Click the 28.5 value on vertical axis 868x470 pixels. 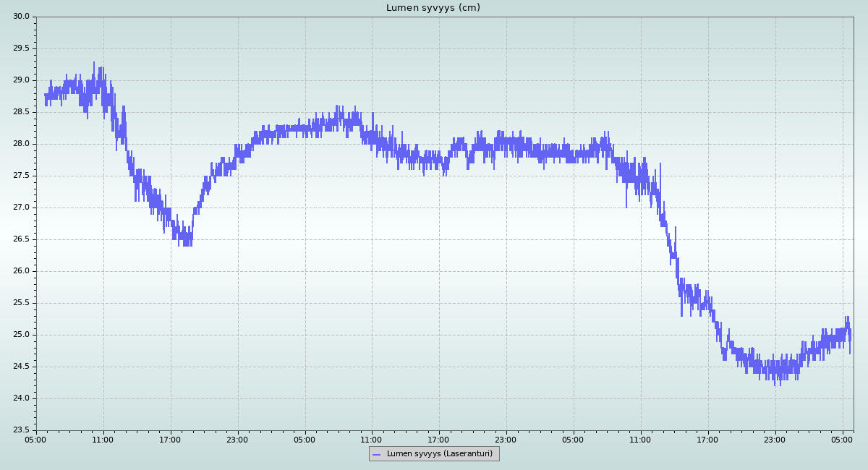click(21, 112)
